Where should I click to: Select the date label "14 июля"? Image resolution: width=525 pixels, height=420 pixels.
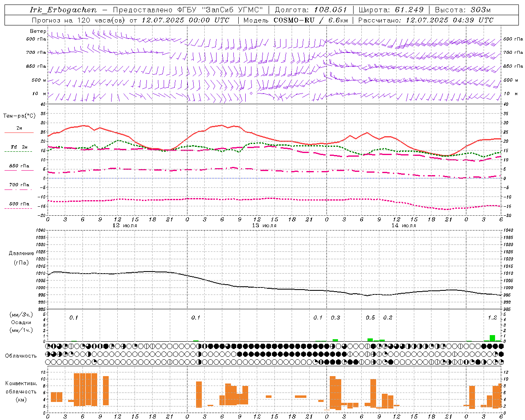[x=404, y=226]
